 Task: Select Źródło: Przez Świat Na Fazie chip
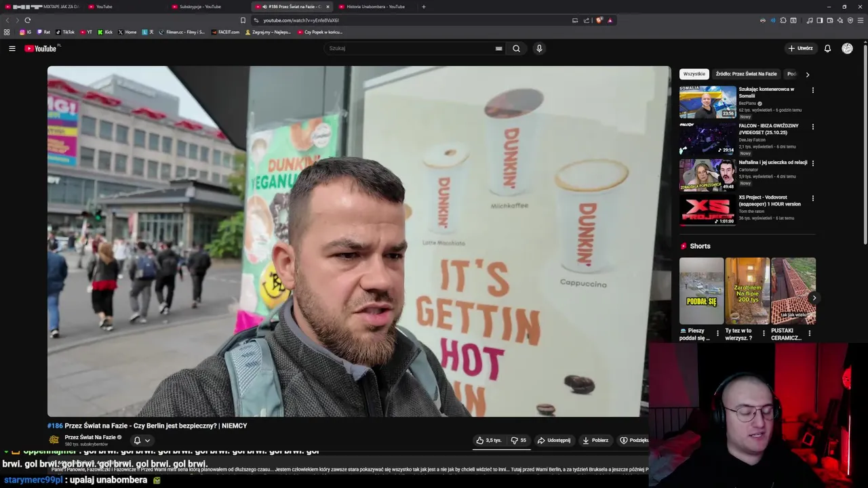click(746, 74)
